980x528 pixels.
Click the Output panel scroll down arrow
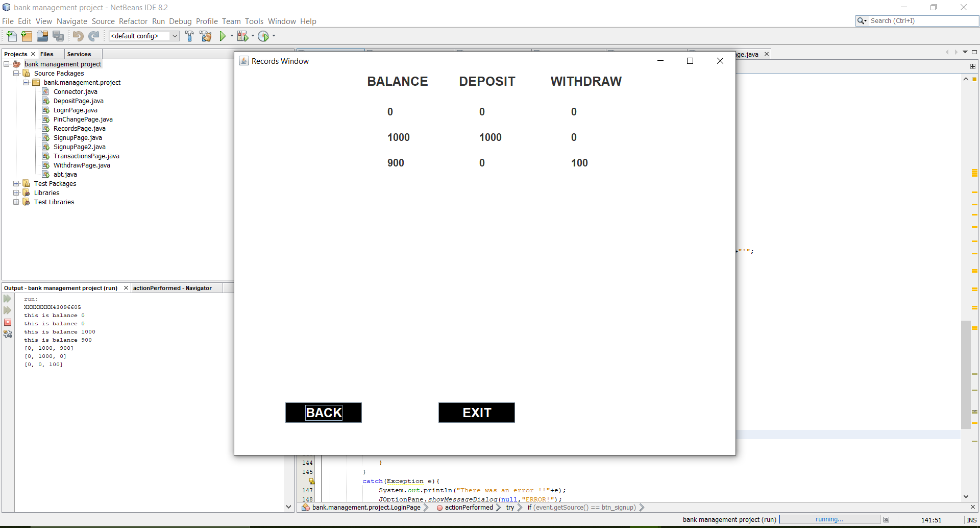pos(288,507)
